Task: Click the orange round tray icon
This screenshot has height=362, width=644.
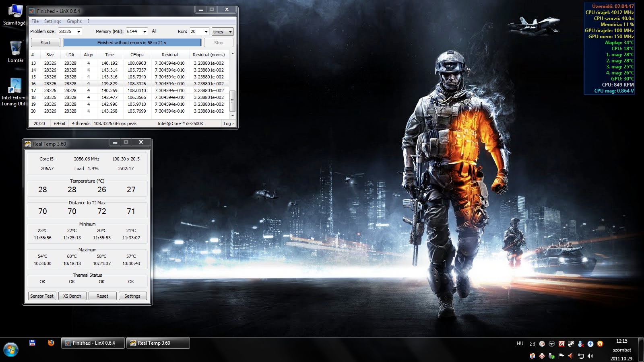Action: coord(600,344)
